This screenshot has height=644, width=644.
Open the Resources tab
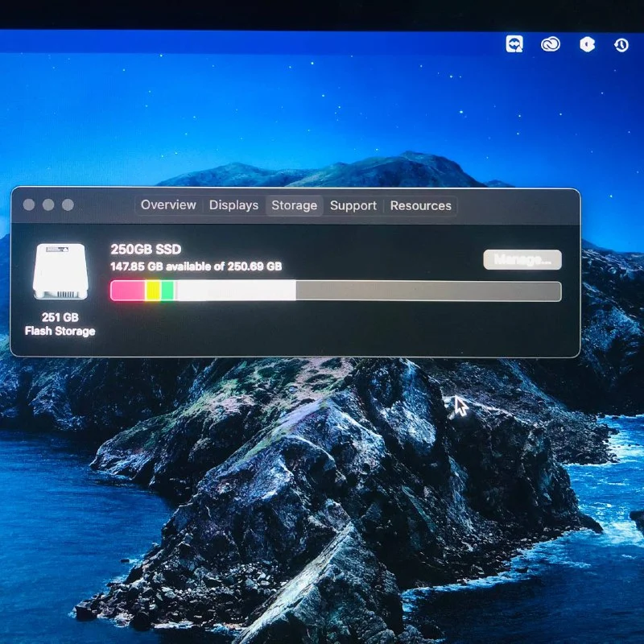tap(420, 205)
